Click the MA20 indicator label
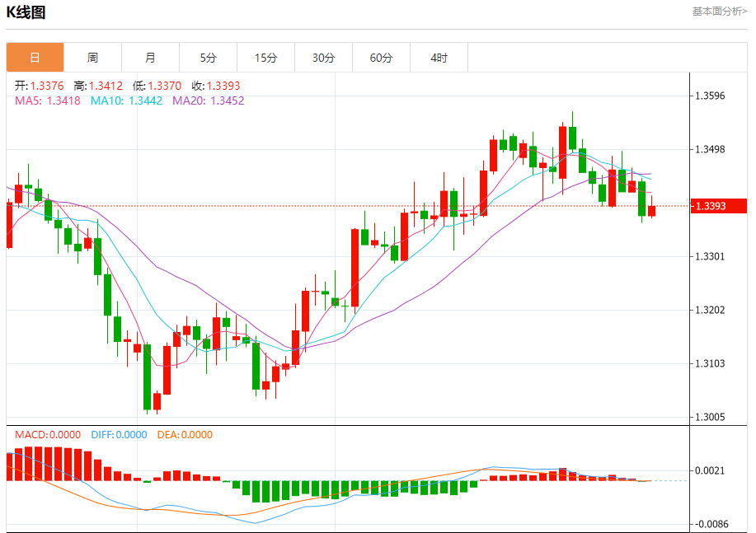756x533 pixels. (x=209, y=101)
